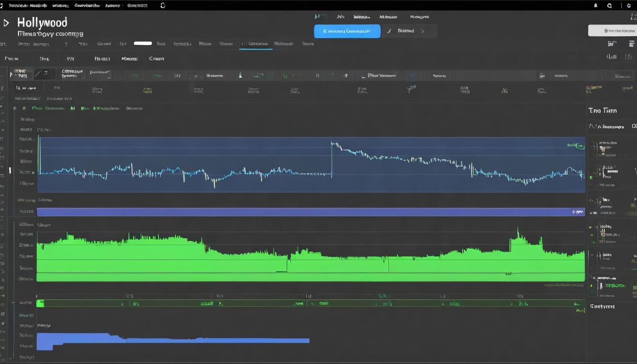Viewport: 637px width, 364px height.
Task: Click the blue line chart panel
Action: pos(311,164)
